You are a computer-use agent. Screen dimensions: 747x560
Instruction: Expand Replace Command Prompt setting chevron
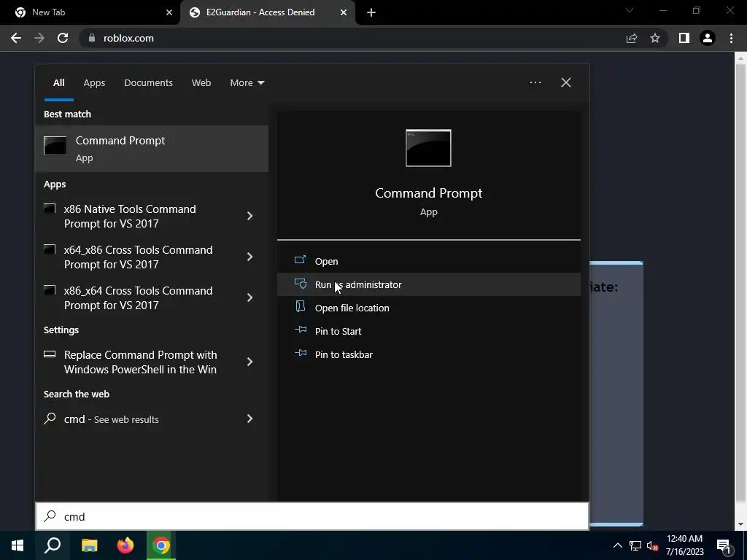[x=249, y=362]
